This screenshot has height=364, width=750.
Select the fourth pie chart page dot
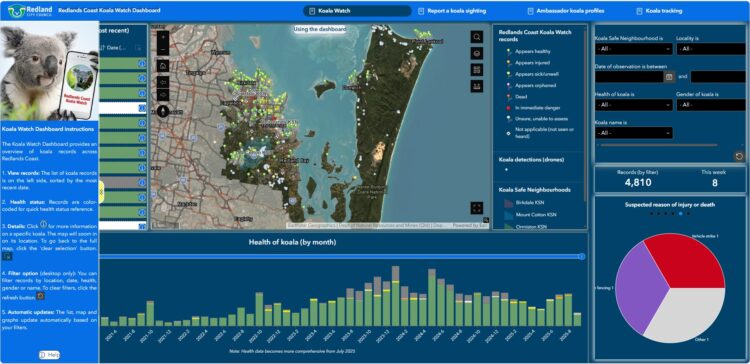click(673, 214)
